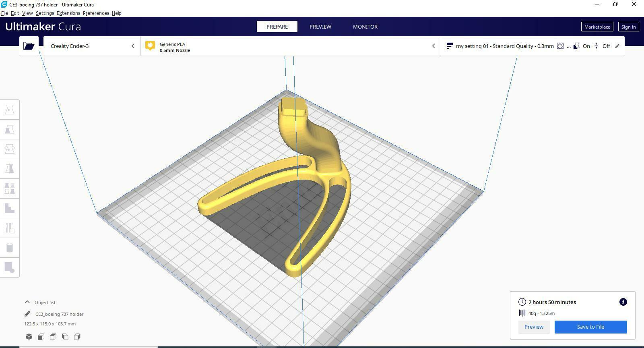Click the clock icon by print time
This screenshot has height=348, width=644.
tap(522, 302)
